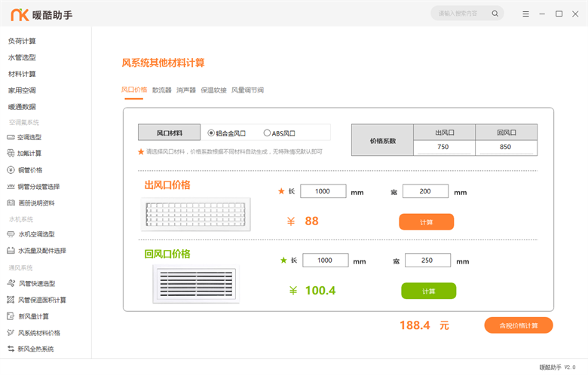Click the 水机系统 section label in sidebar
The height and width of the screenshot is (375, 588).
21,219
